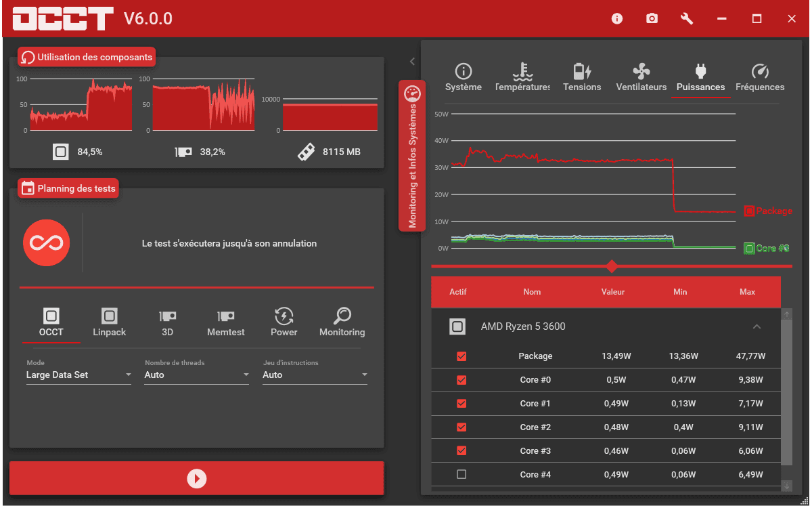
Task: Open the Températures monitoring tab
Action: tap(522, 78)
